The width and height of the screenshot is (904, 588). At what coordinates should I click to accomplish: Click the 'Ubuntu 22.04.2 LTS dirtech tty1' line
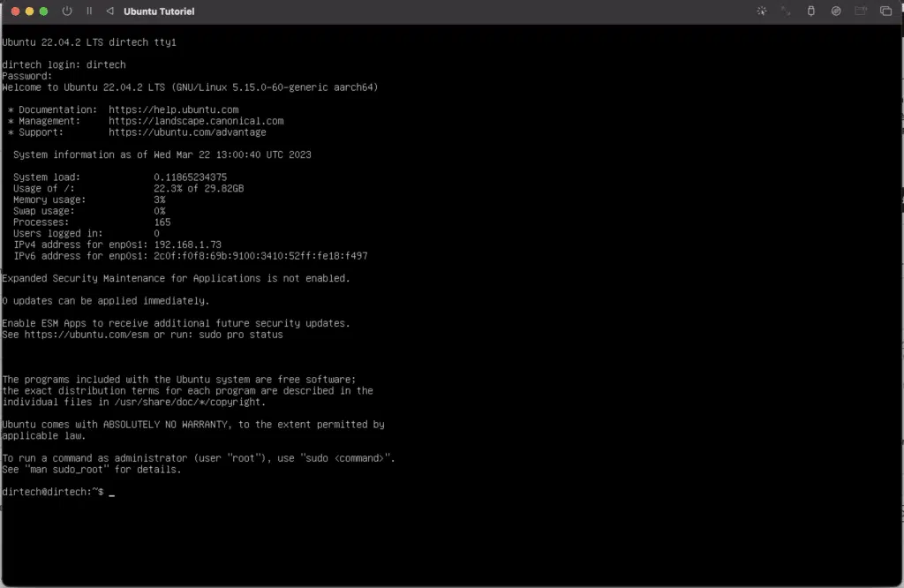click(89, 42)
